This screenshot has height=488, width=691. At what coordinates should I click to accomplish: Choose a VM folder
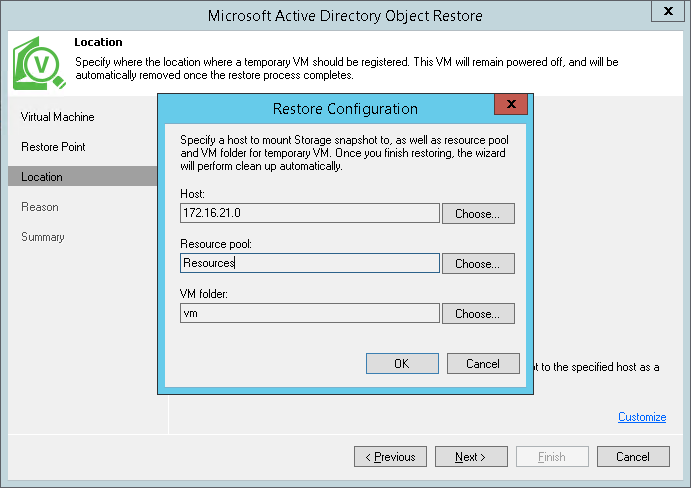coord(478,313)
